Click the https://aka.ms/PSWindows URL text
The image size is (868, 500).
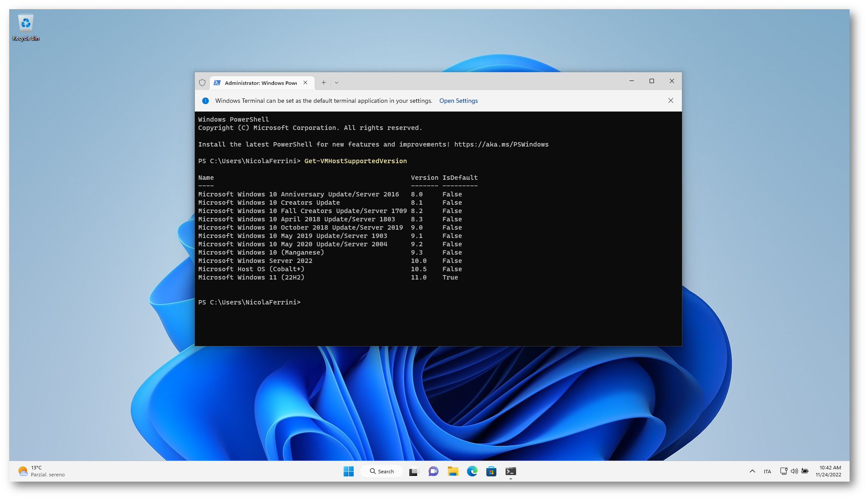point(501,144)
